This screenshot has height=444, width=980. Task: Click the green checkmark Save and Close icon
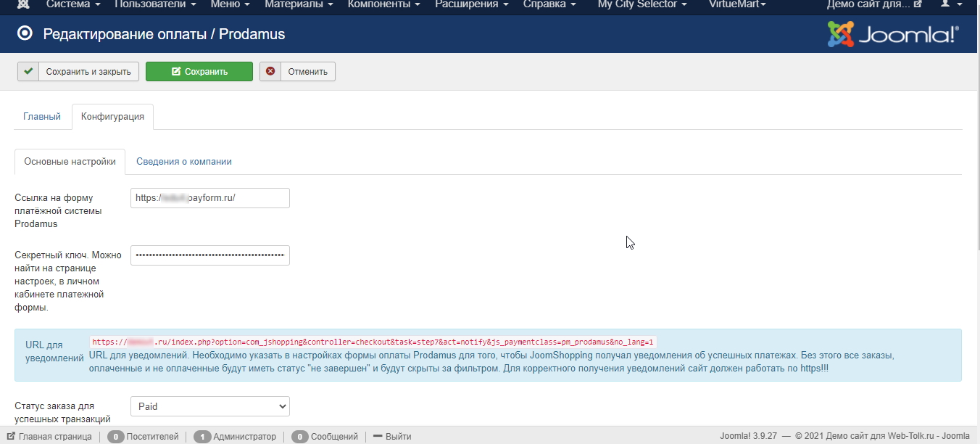pos(28,71)
